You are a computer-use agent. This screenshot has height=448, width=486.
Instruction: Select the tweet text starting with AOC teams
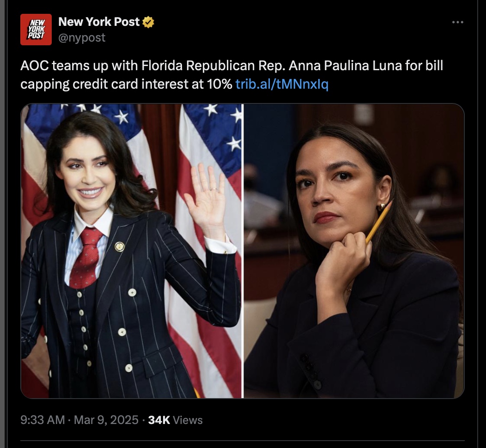[x=231, y=75]
